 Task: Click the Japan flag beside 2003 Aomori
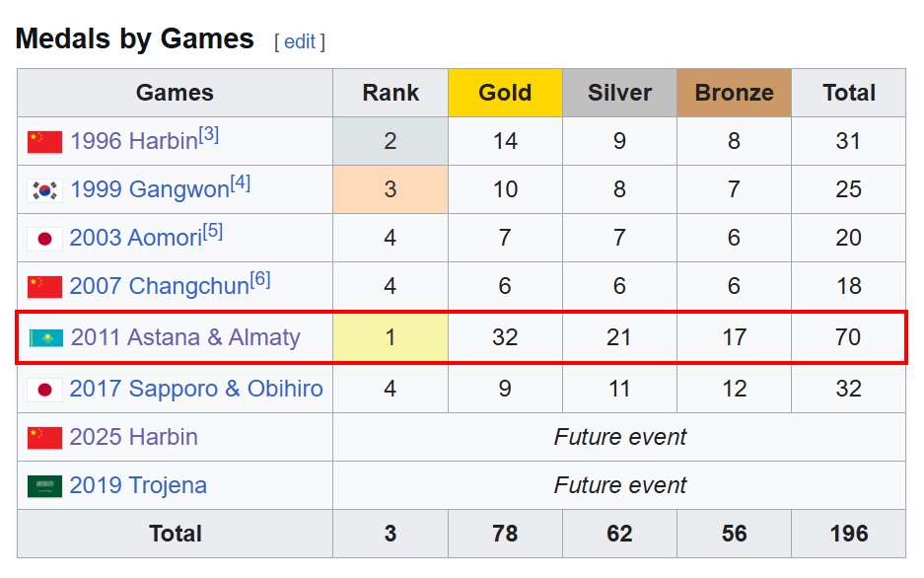44,239
